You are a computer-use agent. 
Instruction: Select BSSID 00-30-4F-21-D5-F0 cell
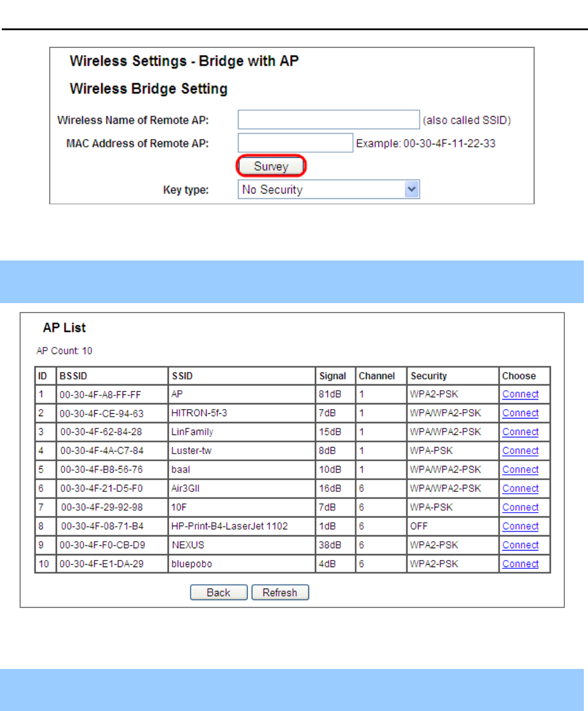tap(112, 488)
